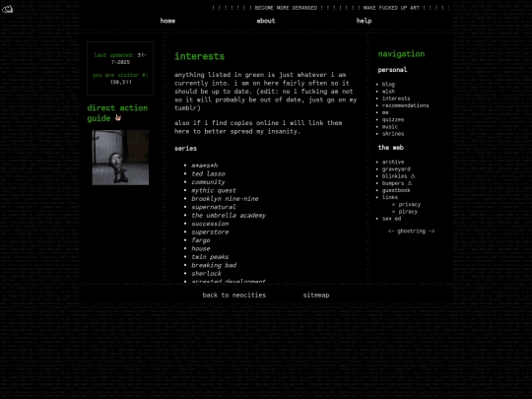532x399 pixels.
Task: Select the 'community' series entry
Action: (208, 182)
